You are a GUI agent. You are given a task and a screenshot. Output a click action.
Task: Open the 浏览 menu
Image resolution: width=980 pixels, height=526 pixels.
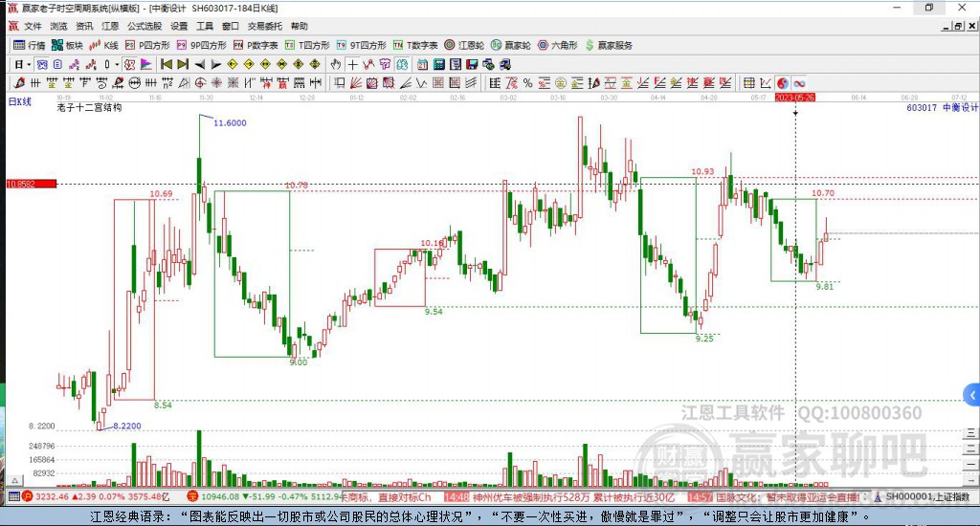(58, 26)
